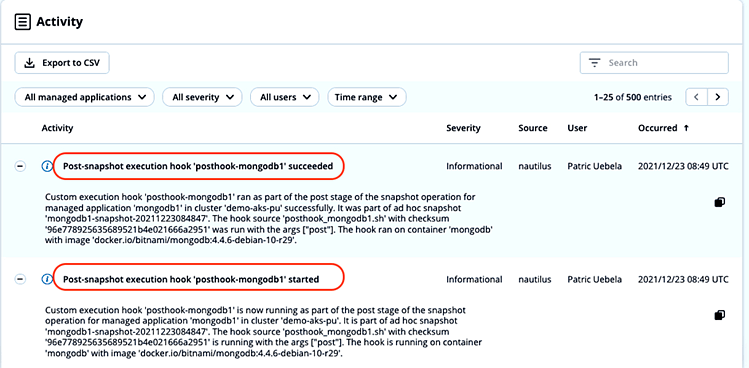Click the Export to CSV button
749x368 pixels.
point(62,63)
